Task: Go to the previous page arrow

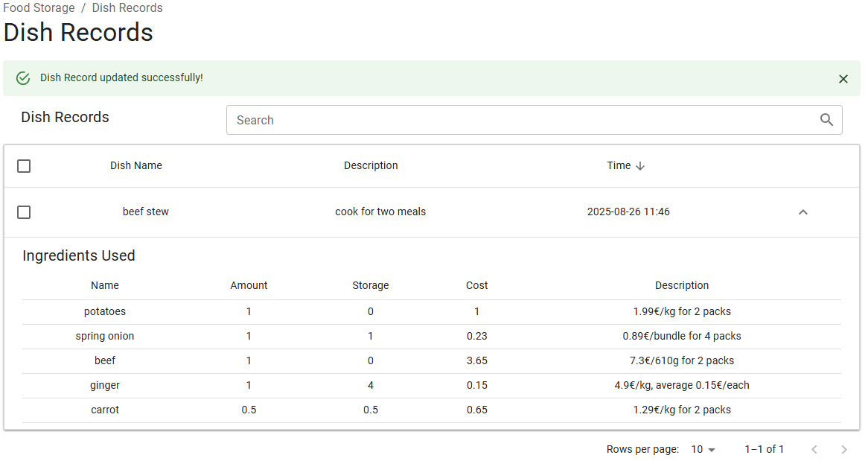Action: point(814,449)
